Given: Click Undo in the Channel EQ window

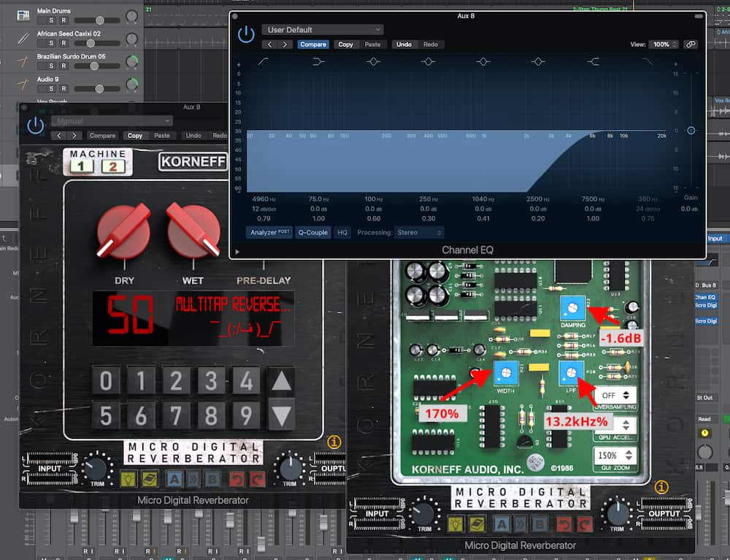Looking at the screenshot, I should [404, 45].
